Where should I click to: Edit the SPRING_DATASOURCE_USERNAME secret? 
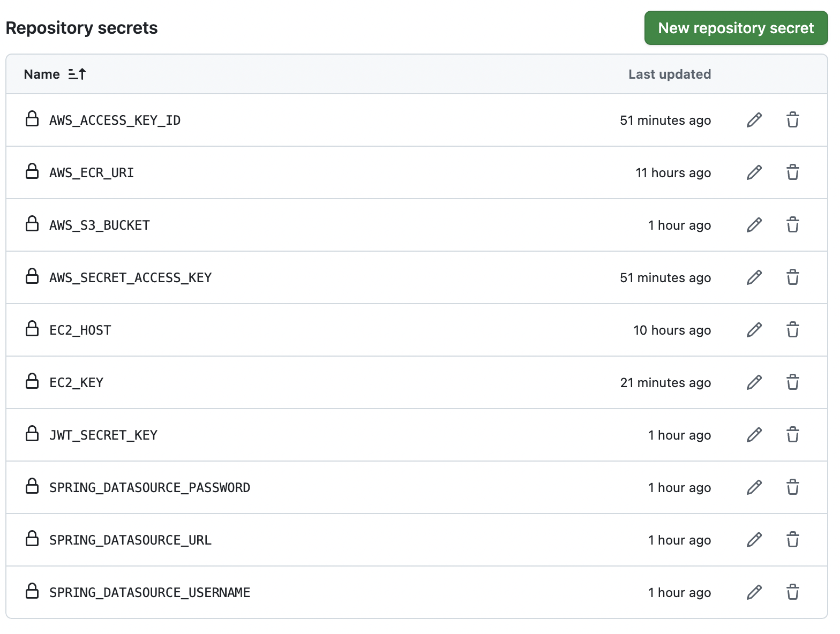tap(754, 592)
